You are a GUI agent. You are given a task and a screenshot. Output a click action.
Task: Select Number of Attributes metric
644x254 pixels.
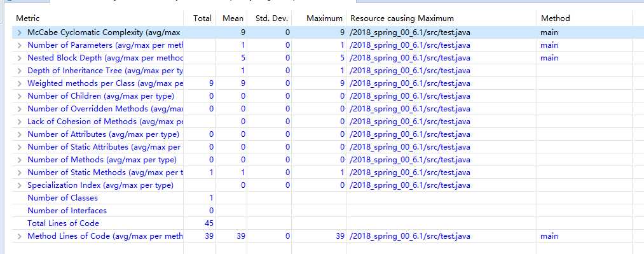tap(103, 134)
